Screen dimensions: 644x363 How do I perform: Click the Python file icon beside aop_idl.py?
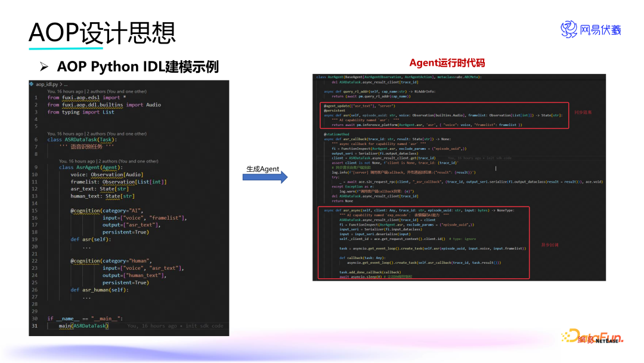(32, 84)
